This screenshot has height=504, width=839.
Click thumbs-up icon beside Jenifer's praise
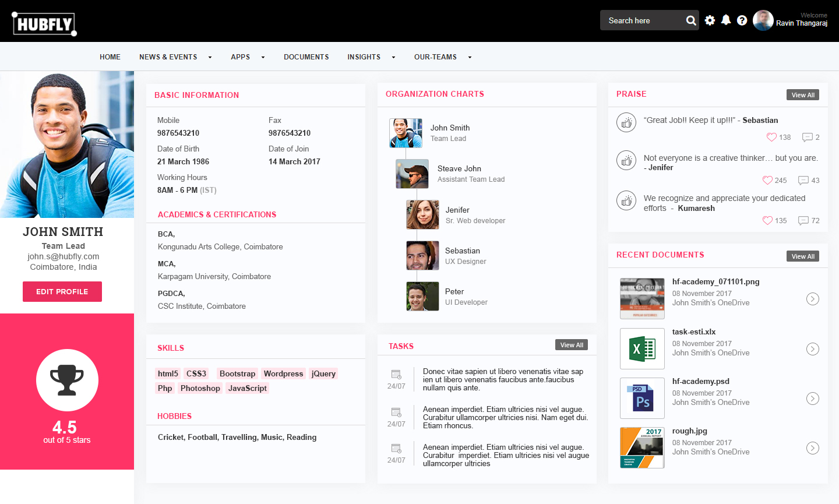pyautogui.click(x=626, y=160)
